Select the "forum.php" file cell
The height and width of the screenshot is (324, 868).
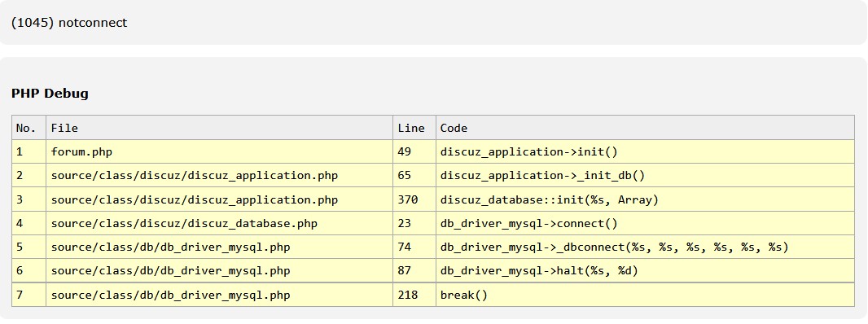219,151
